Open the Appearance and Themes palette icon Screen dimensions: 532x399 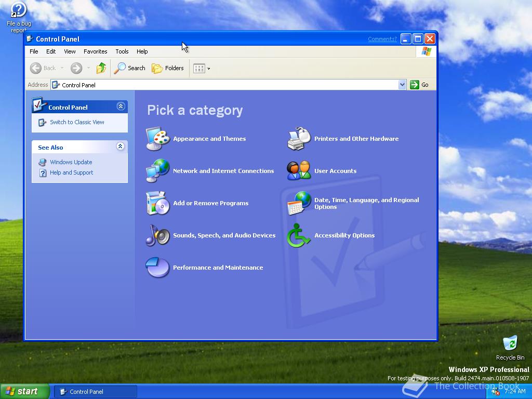[158, 138]
